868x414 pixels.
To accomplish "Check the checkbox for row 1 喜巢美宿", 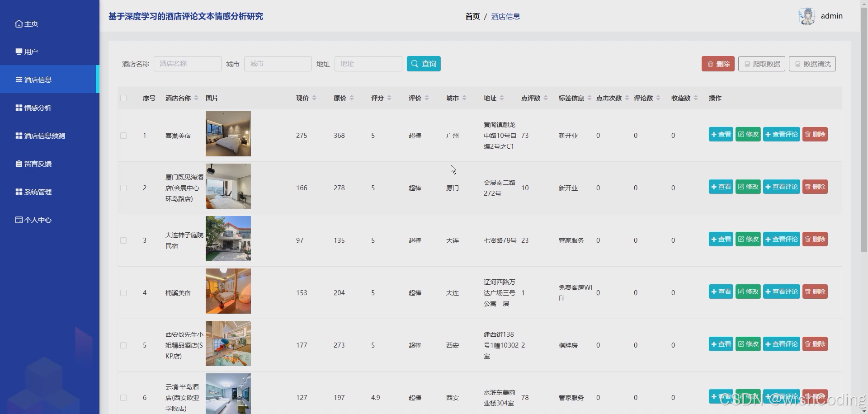I will coord(123,136).
